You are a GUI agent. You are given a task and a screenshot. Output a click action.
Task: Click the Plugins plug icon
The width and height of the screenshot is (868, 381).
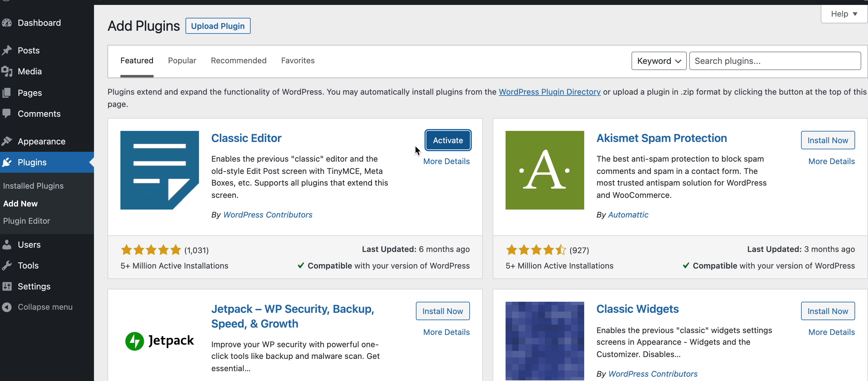tap(7, 162)
